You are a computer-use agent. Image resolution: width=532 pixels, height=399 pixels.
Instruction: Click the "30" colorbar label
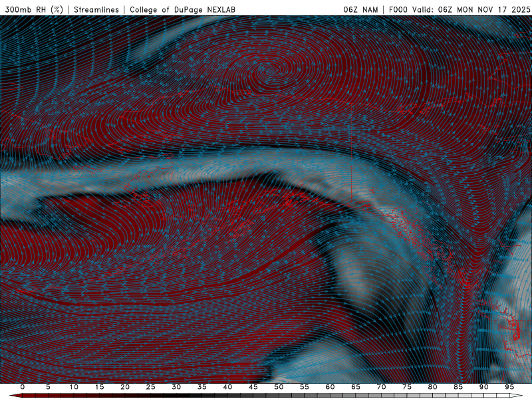pyautogui.click(x=176, y=387)
